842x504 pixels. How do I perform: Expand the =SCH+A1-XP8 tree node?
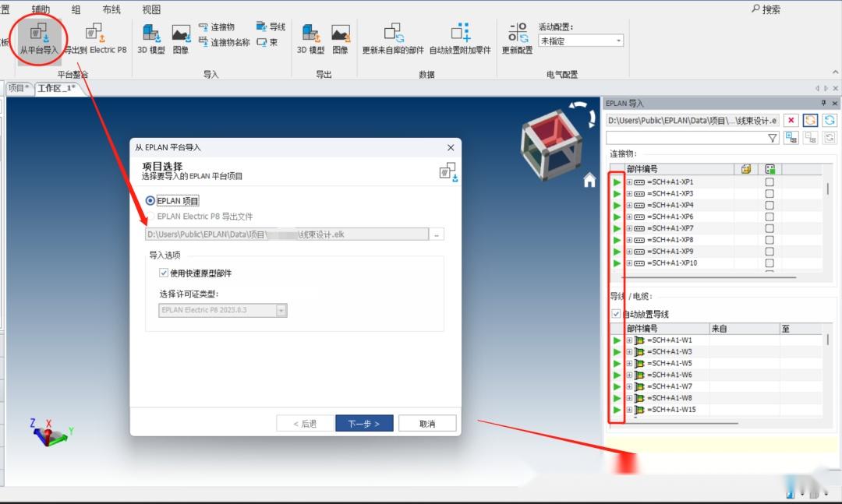(629, 240)
